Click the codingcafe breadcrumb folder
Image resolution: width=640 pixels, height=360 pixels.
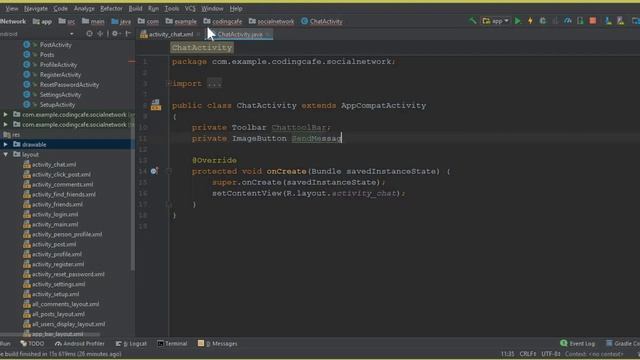pyautogui.click(x=223, y=21)
